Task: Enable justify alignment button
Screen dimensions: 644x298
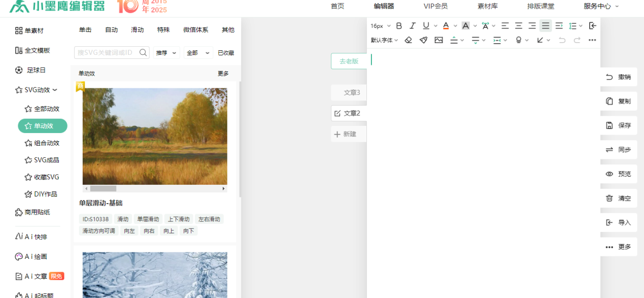Action: coord(545,26)
